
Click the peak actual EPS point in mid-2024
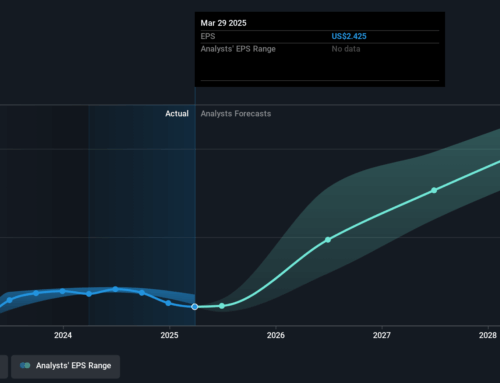pyautogui.click(x=115, y=289)
